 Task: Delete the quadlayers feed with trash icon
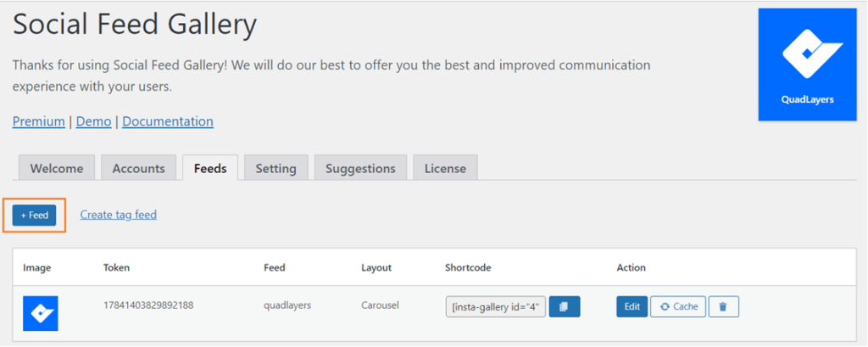(x=724, y=306)
